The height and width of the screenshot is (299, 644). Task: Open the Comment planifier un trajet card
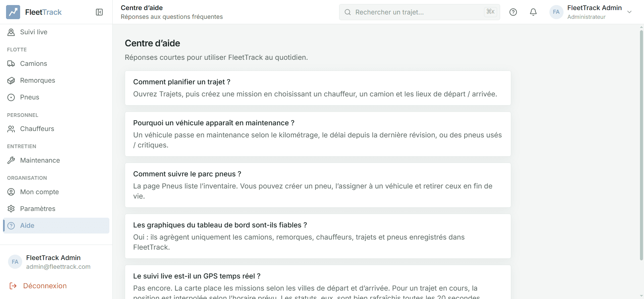tap(318, 88)
